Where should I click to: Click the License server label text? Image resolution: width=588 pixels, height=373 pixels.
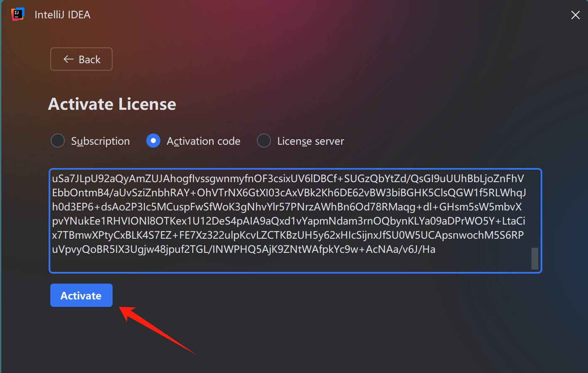click(x=310, y=141)
